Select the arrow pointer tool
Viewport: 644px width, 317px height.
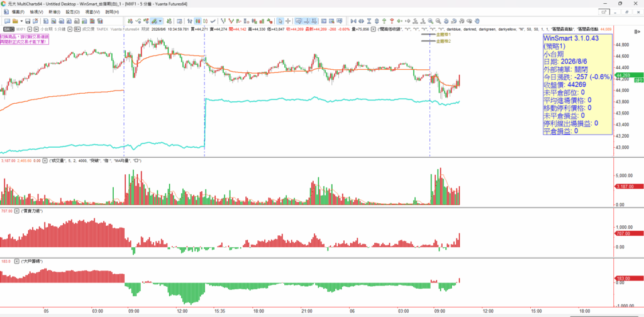(280, 21)
